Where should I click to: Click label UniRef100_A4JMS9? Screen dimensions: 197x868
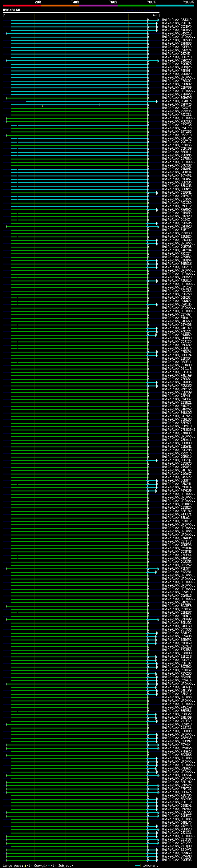click(x=177, y=335)
